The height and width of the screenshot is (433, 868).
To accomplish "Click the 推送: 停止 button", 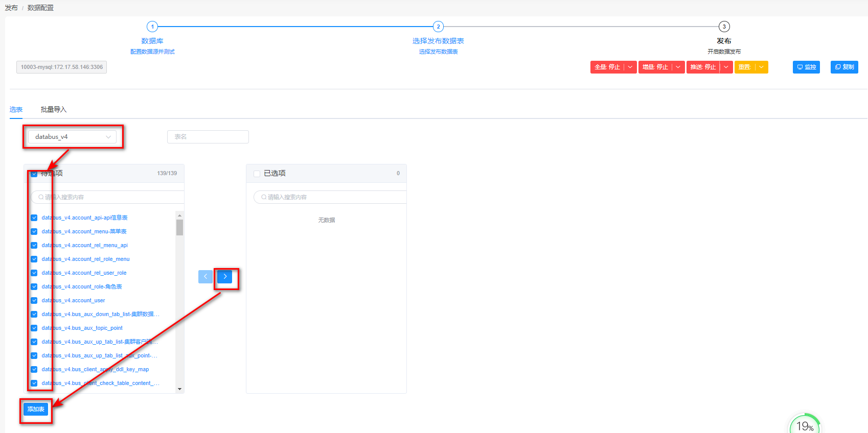I will click(703, 67).
